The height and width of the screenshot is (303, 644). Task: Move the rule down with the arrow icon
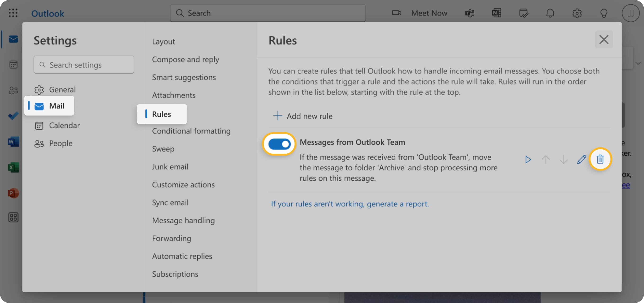(563, 160)
